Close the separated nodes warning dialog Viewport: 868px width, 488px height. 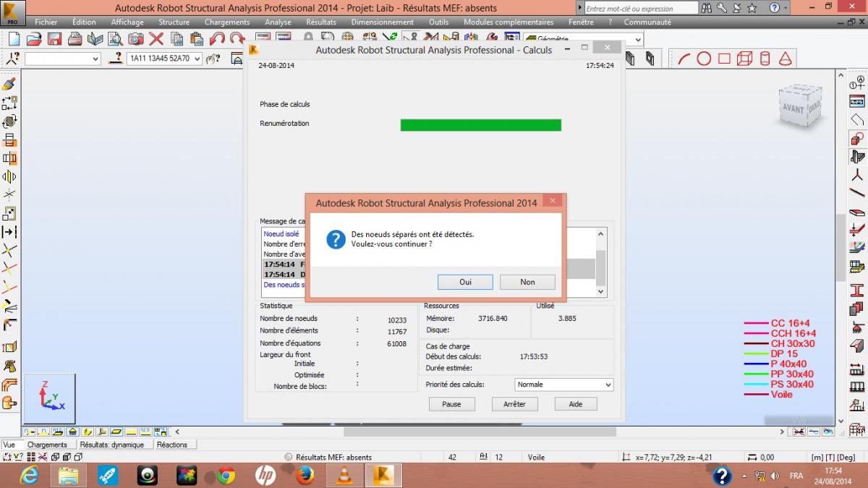click(552, 200)
